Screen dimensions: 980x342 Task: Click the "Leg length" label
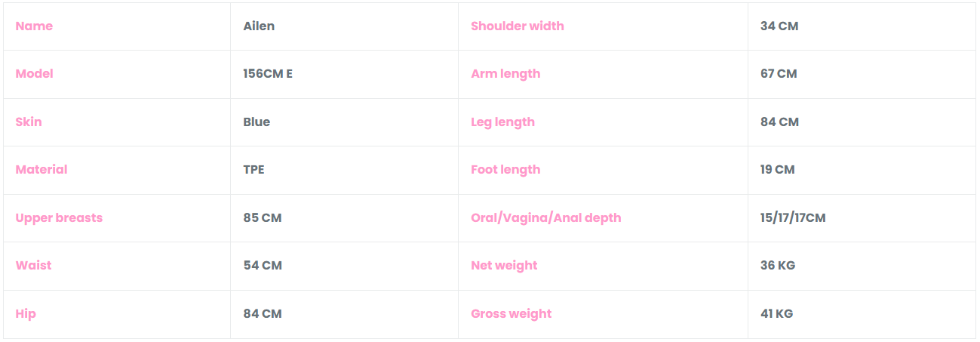coord(502,122)
